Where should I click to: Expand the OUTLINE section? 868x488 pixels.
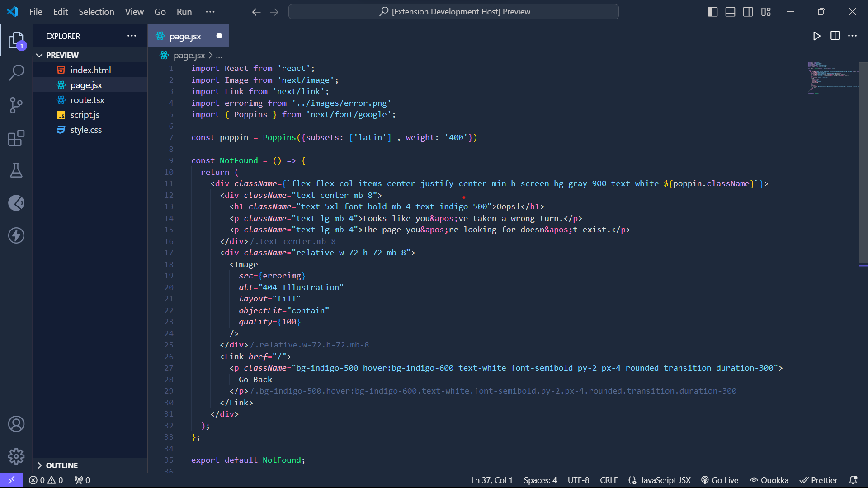pyautogui.click(x=90, y=465)
